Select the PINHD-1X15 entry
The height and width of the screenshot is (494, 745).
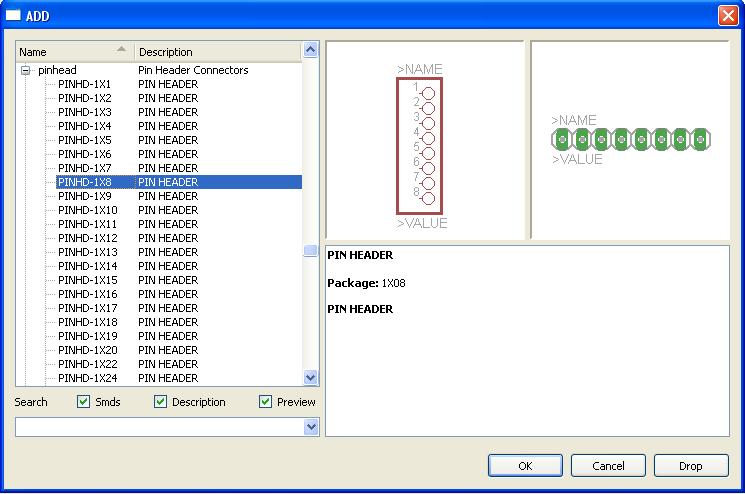tap(87, 280)
